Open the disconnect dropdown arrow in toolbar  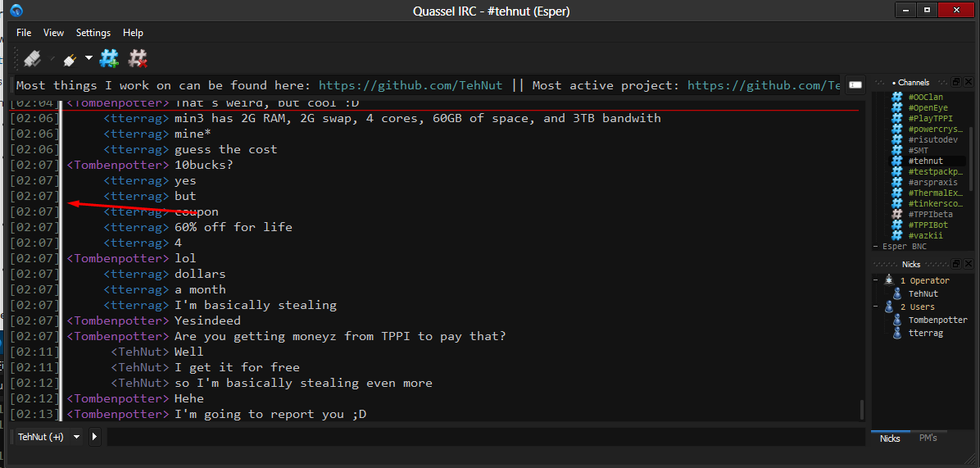(x=88, y=59)
